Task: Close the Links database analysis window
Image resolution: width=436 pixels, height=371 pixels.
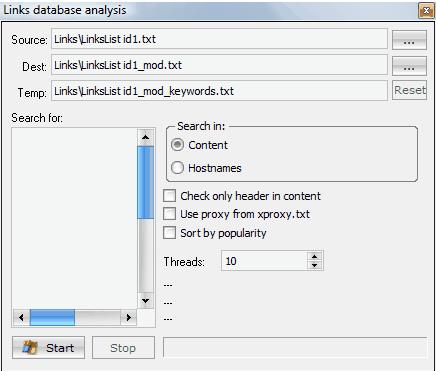Action: (x=426, y=11)
